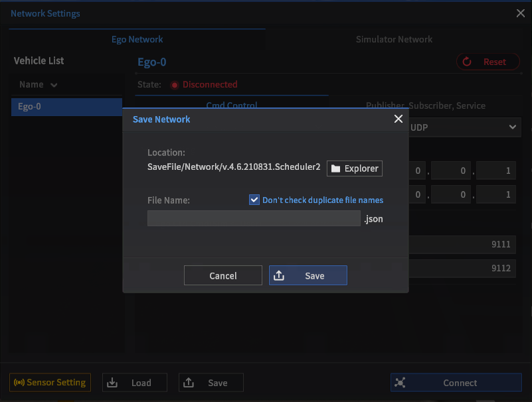Reset the Ego-0 network settings
Image resolution: width=532 pixels, height=402 pixels.
tap(488, 62)
